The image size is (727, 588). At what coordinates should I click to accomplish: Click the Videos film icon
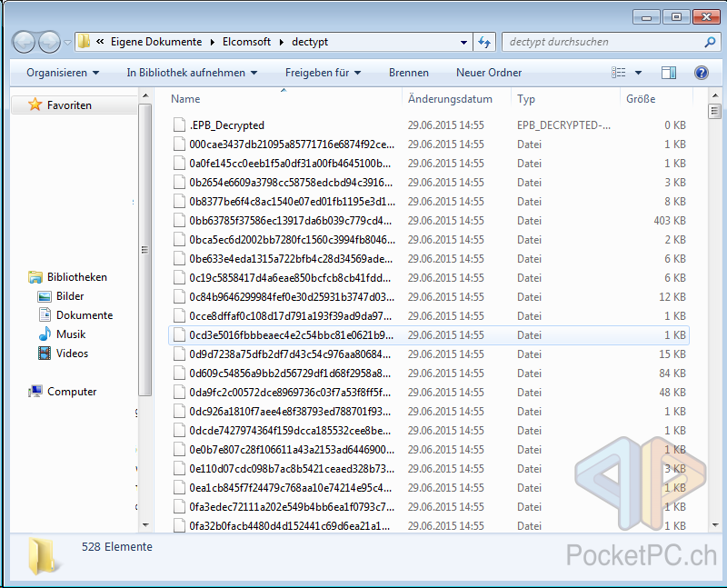tap(45, 354)
